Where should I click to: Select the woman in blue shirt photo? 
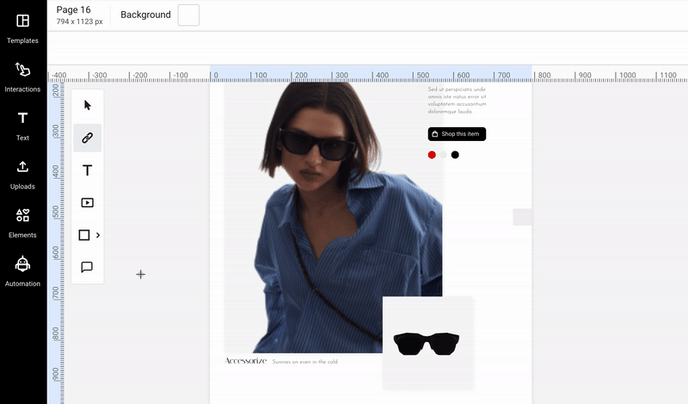333,218
